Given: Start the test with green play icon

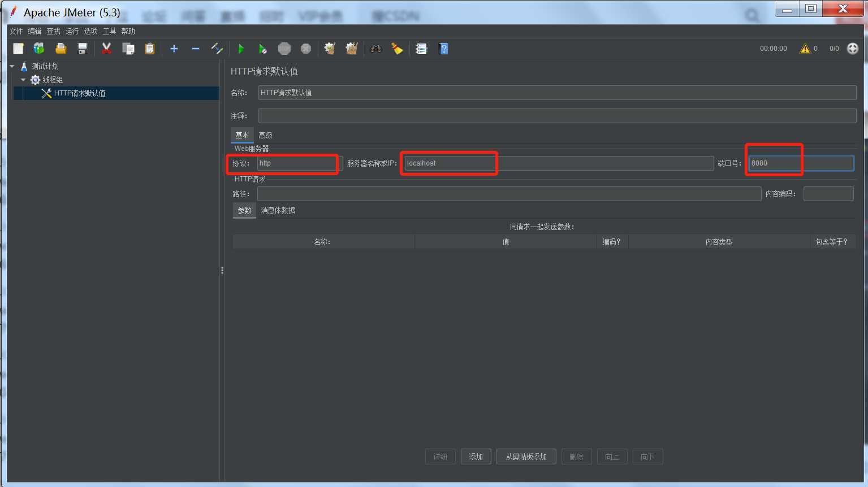Looking at the screenshot, I should (x=241, y=49).
